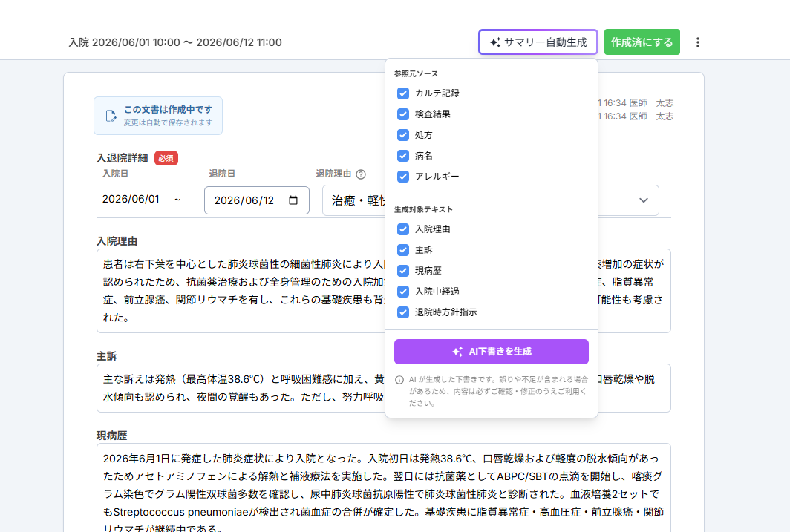
Task: Uncheck the 入院中経過 target checkbox
Action: click(x=403, y=292)
